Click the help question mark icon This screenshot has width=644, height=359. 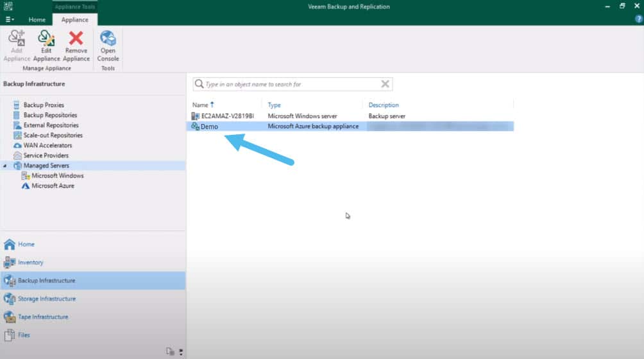639,19
